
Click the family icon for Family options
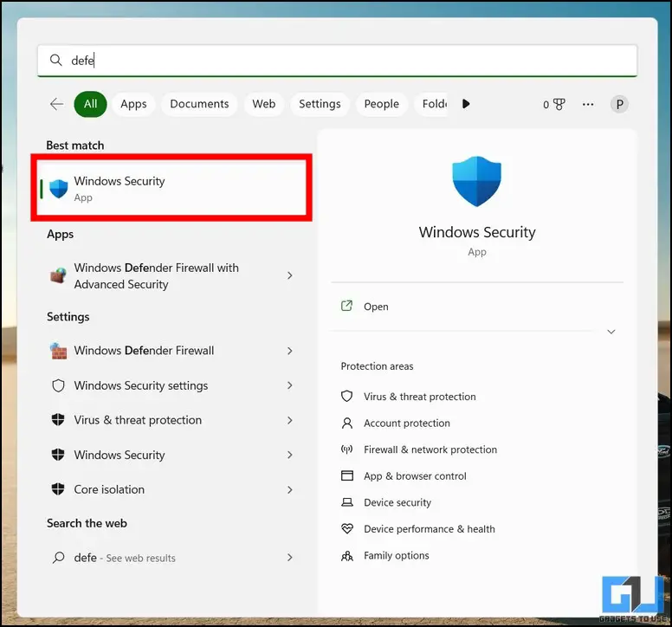point(346,556)
